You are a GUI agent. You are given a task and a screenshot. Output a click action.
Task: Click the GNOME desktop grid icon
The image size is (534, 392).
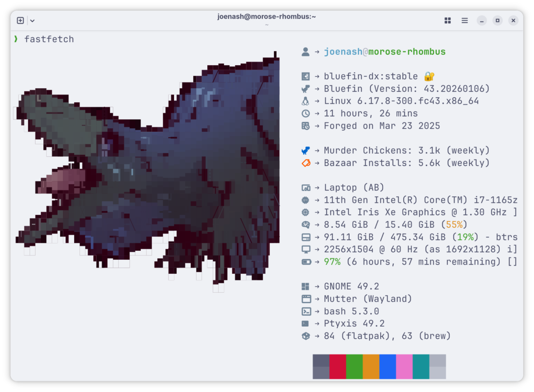[305, 287]
